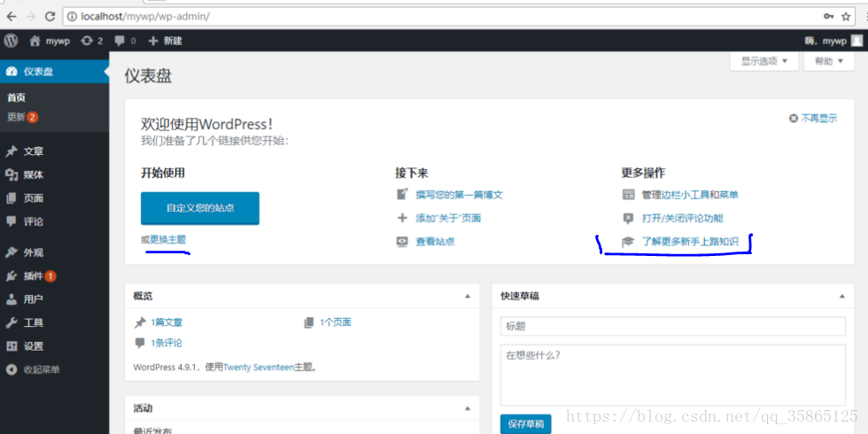Click widgets icon beside 管理边栏小工具和菜单
Image resolution: width=868 pixels, height=434 pixels.
click(628, 195)
